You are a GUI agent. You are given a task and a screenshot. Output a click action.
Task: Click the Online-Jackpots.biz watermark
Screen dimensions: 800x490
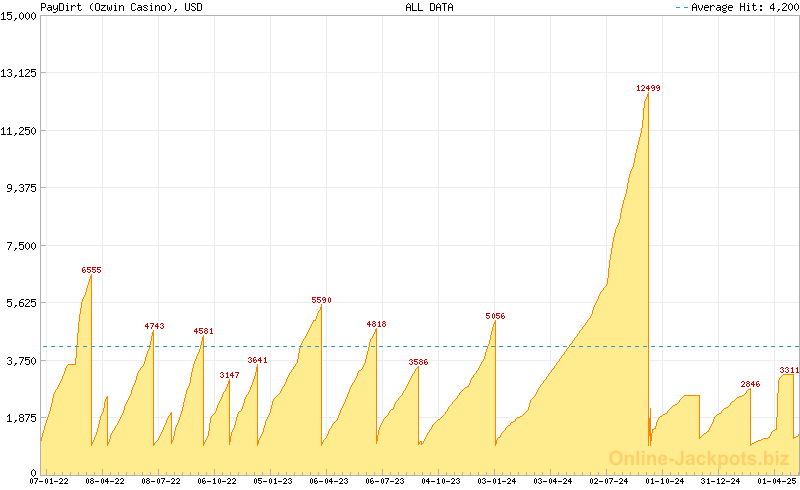tap(699, 458)
